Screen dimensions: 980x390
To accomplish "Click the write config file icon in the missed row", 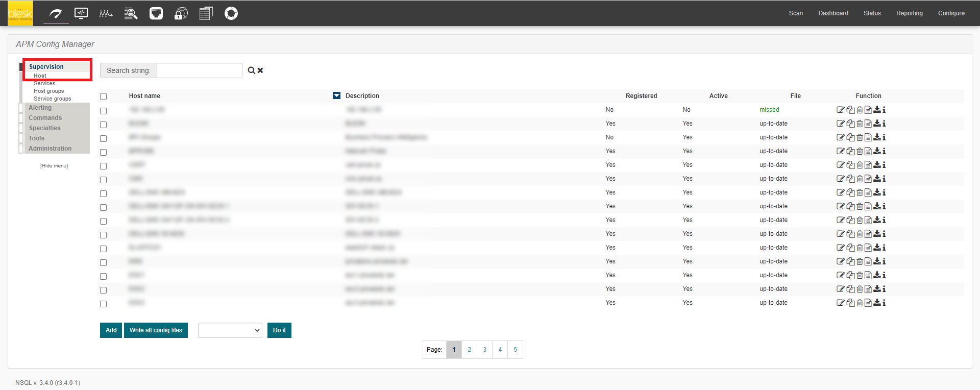I will point(868,110).
